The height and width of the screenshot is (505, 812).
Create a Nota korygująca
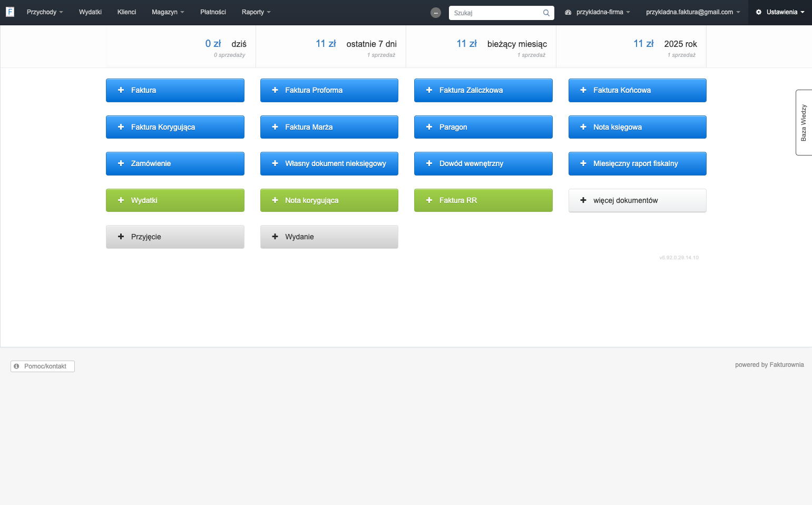pos(329,200)
